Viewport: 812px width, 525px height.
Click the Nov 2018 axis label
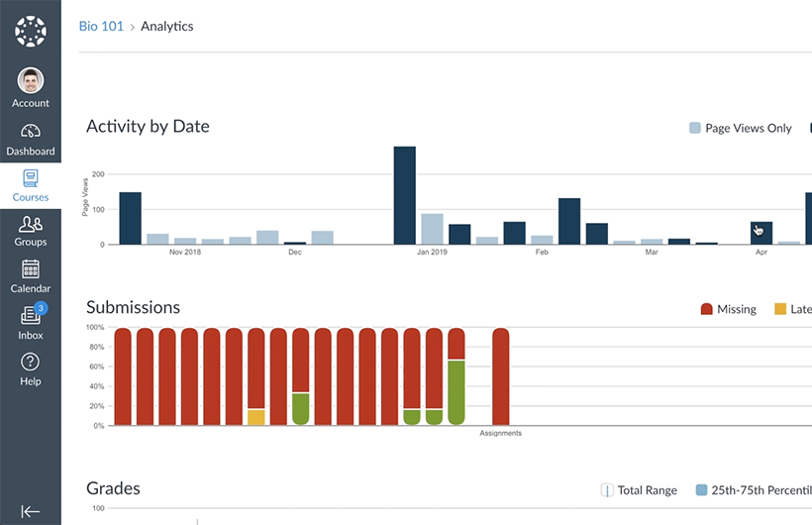pos(185,252)
